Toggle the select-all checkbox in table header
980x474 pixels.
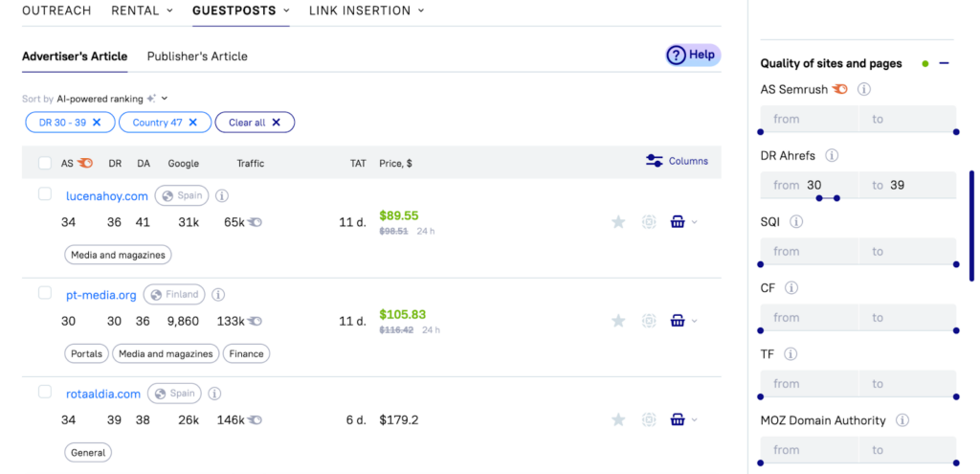click(45, 163)
